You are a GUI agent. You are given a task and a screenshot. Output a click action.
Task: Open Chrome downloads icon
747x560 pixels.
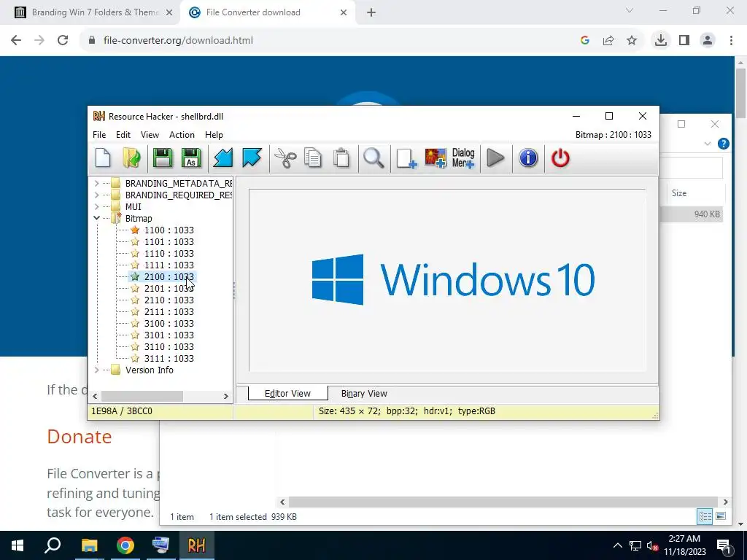pyautogui.click(x=660, y=41)
